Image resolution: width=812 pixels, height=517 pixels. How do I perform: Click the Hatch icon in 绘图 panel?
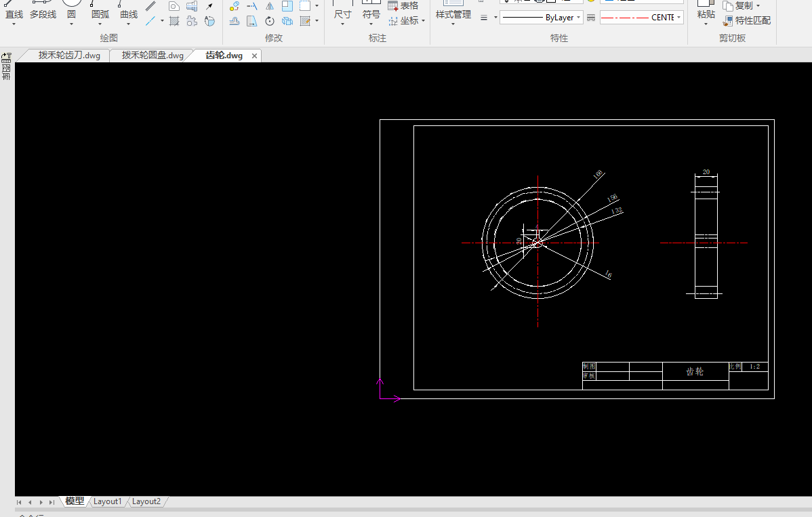(x=174, y=22)
